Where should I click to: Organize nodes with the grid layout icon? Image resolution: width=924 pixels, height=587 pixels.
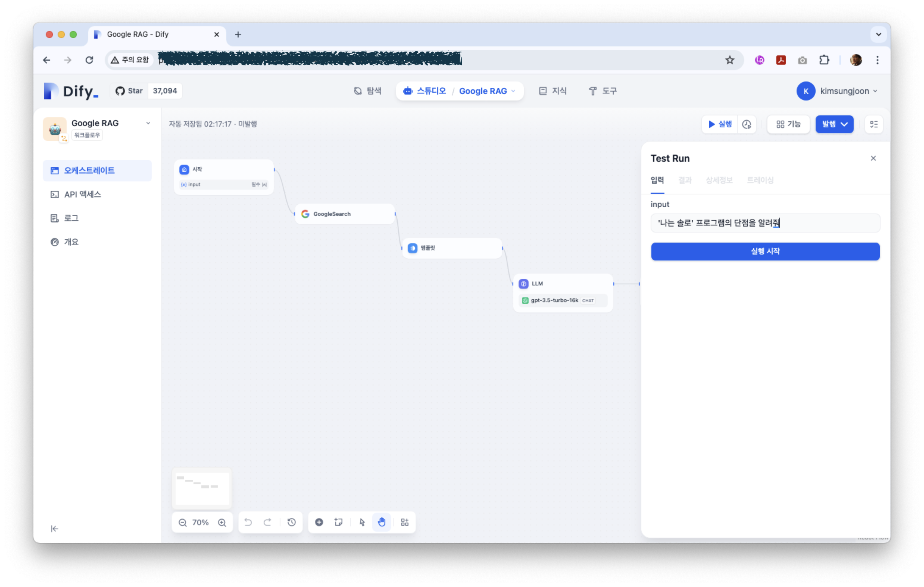click(405, 522)
